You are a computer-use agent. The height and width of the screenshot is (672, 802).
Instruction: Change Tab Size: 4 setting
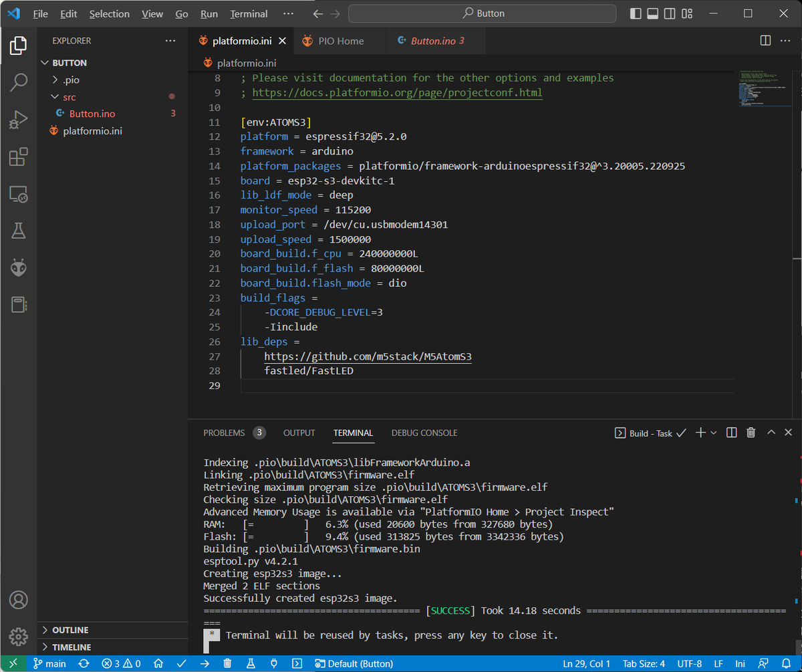tap(644, 664)
